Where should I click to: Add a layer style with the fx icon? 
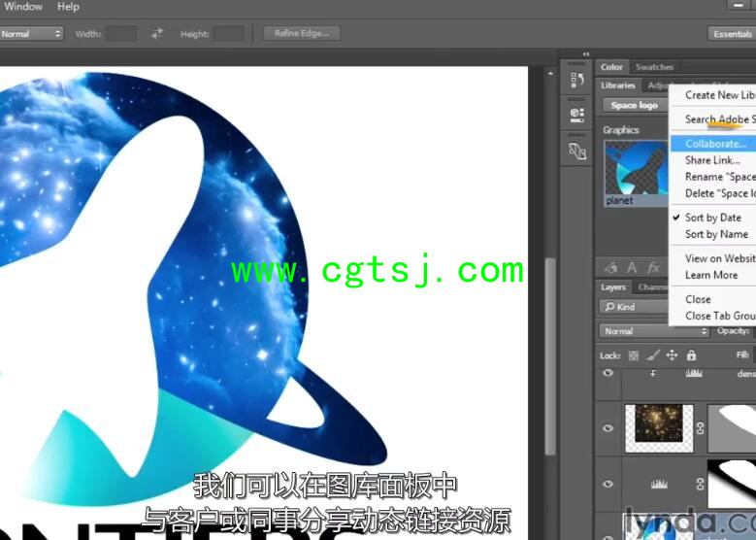(653, 267)
